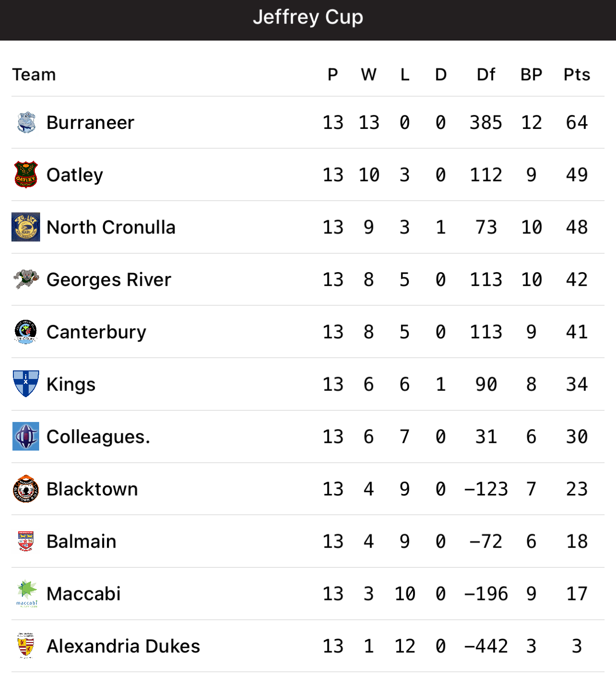Viewport: 616px width, 684px height.
Task: Click the Pts column header
Action: pos(577,74)
